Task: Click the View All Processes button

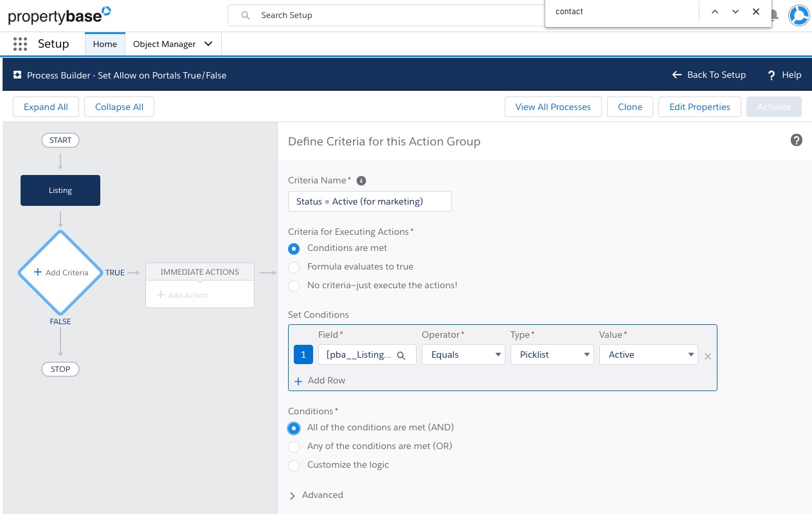Action: [x=552, y=107]
